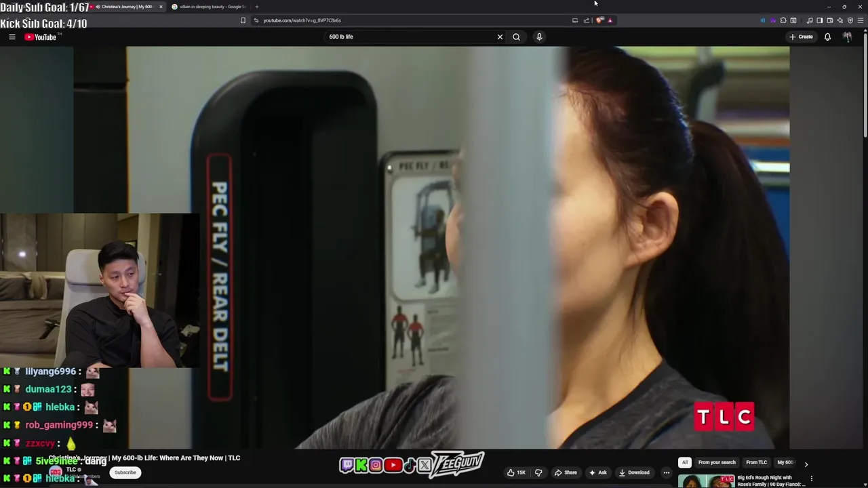The height and width of the screenshot is (488, 868).
Task: Bookmark this page in the address bar
Action: [243, 20]
